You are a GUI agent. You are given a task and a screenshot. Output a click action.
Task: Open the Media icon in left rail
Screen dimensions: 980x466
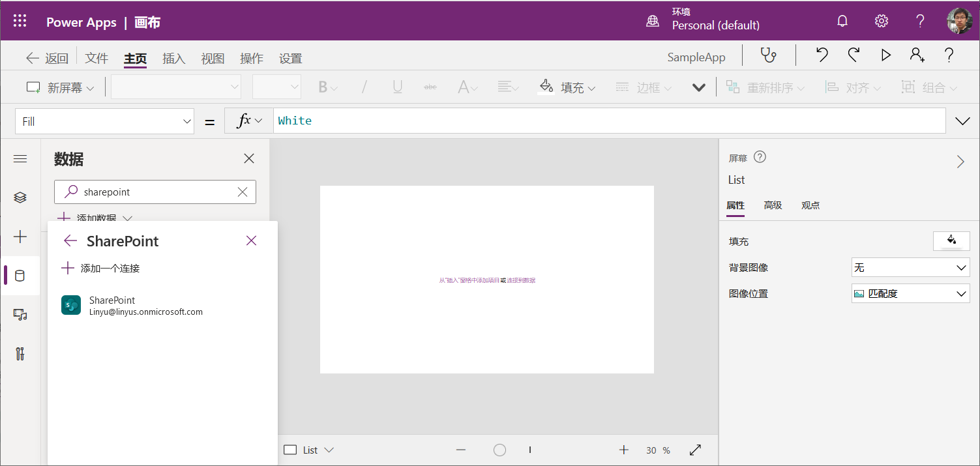(20, 315)
